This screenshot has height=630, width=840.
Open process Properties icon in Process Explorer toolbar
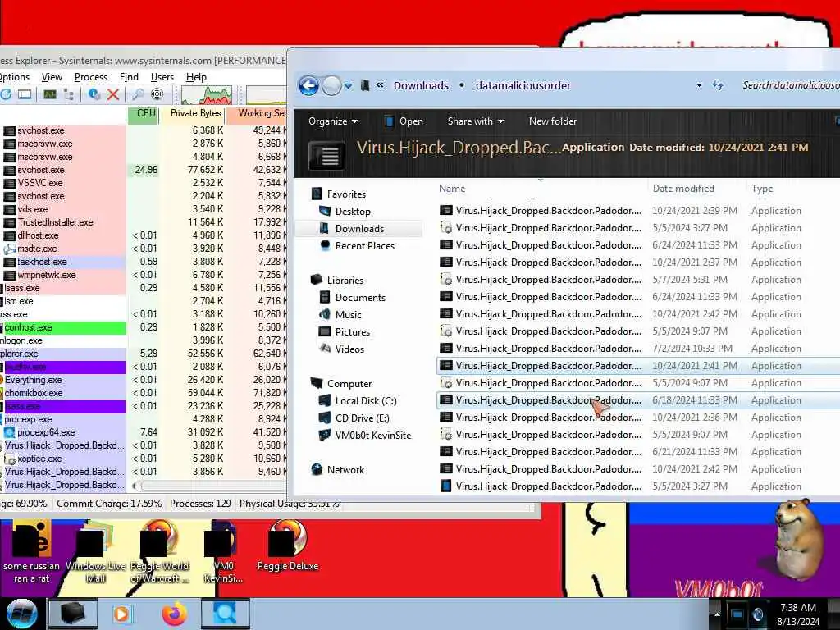(x=94, y=95)
